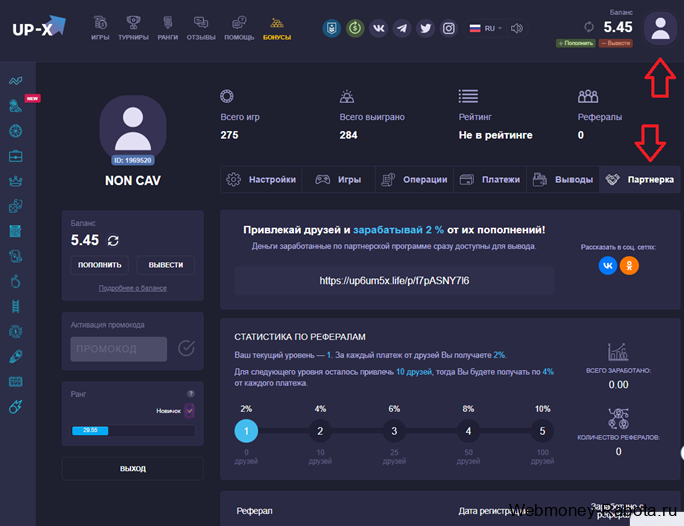
Task: Click the referral link up6um5x.life field
Action: tap(394, 280)
